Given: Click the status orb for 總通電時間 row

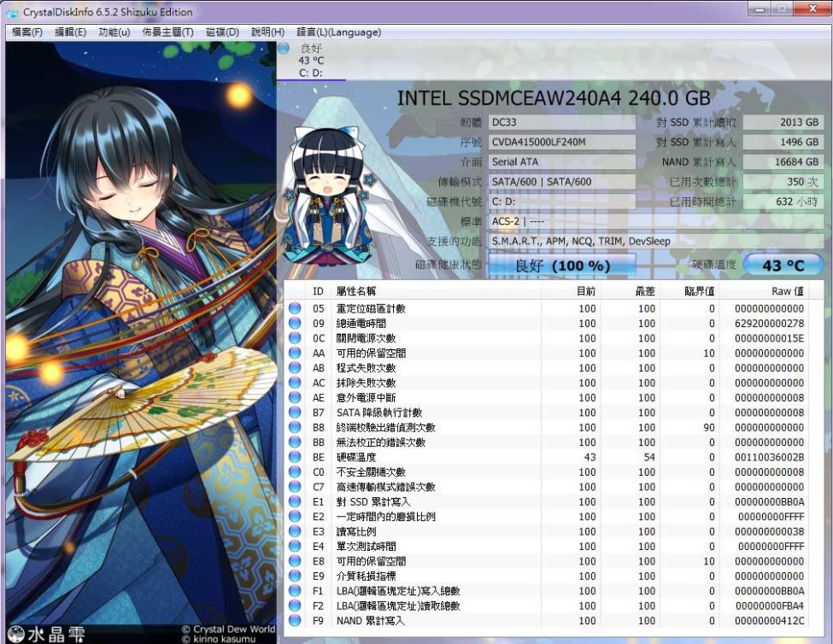Looking at the screenshot, I should (x=296, y=323).
